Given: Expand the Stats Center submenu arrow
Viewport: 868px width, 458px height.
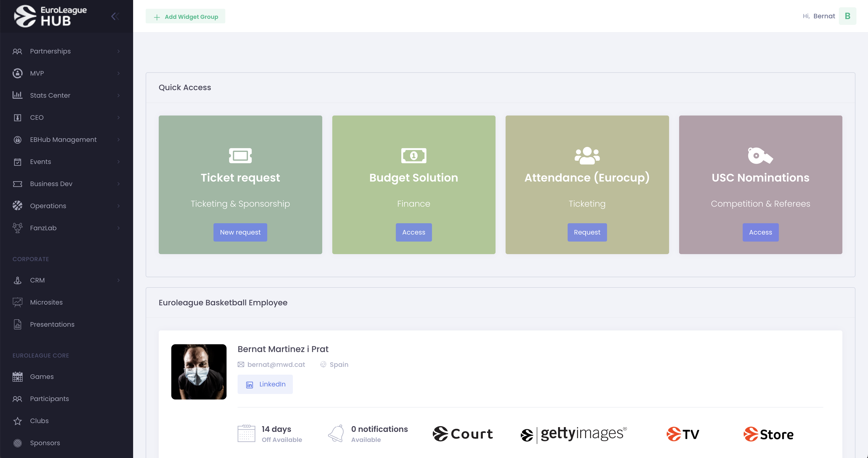Looking at the screenshot, I should [x=119, y=95].
